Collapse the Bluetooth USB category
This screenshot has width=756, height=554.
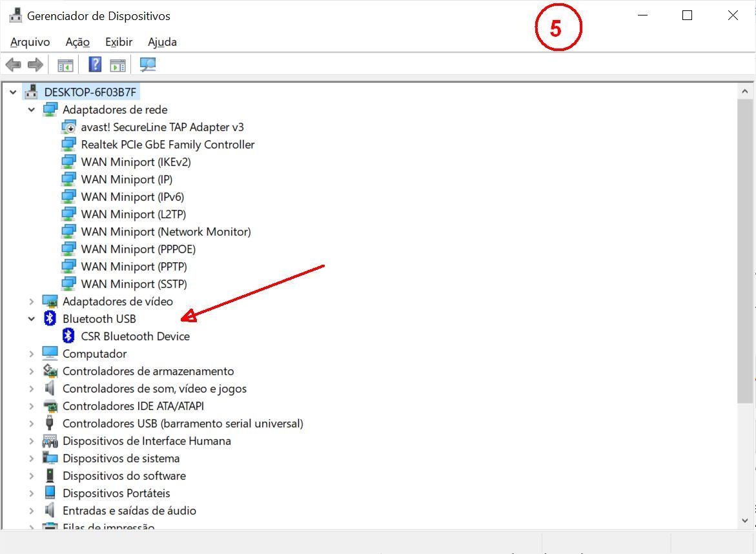coord(32,318)
